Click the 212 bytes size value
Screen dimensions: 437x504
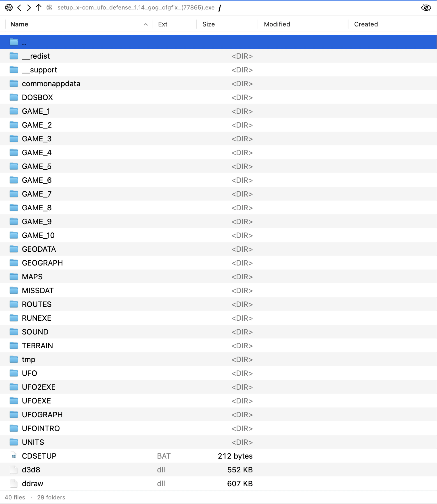235,456
